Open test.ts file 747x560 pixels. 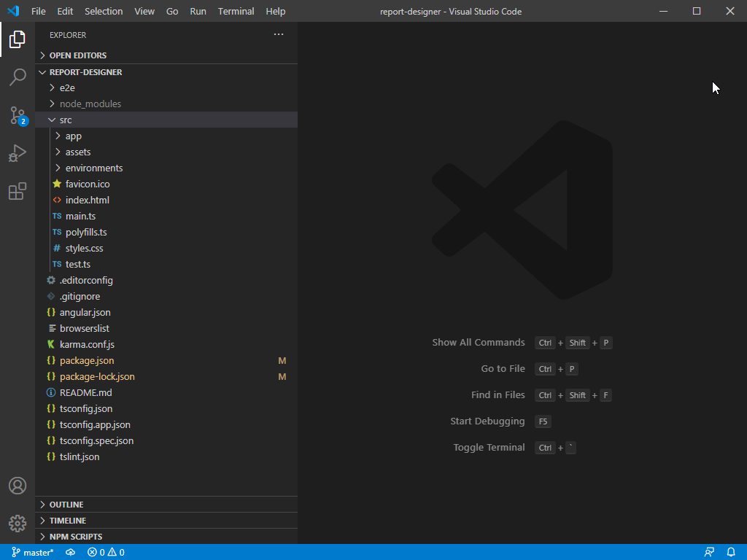click(166, 264)
